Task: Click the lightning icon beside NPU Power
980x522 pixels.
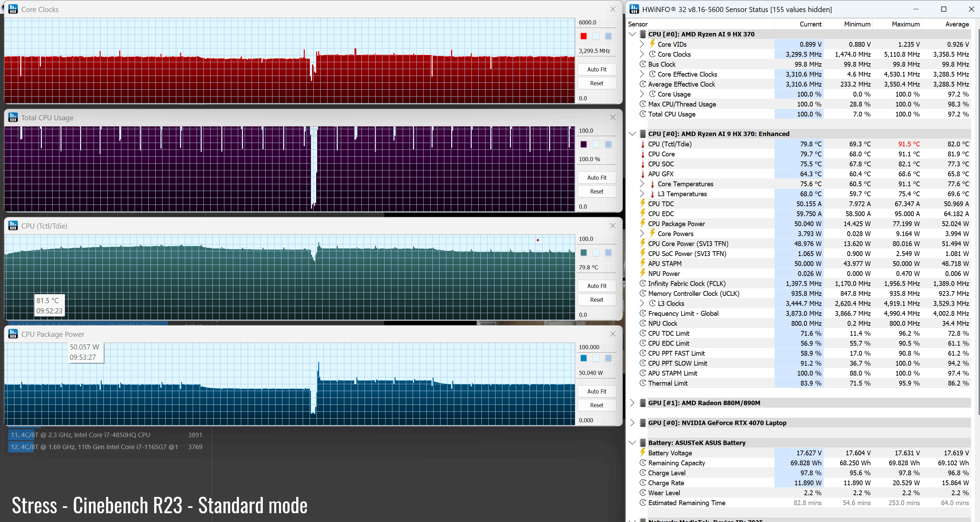Action: click(643, 273)
